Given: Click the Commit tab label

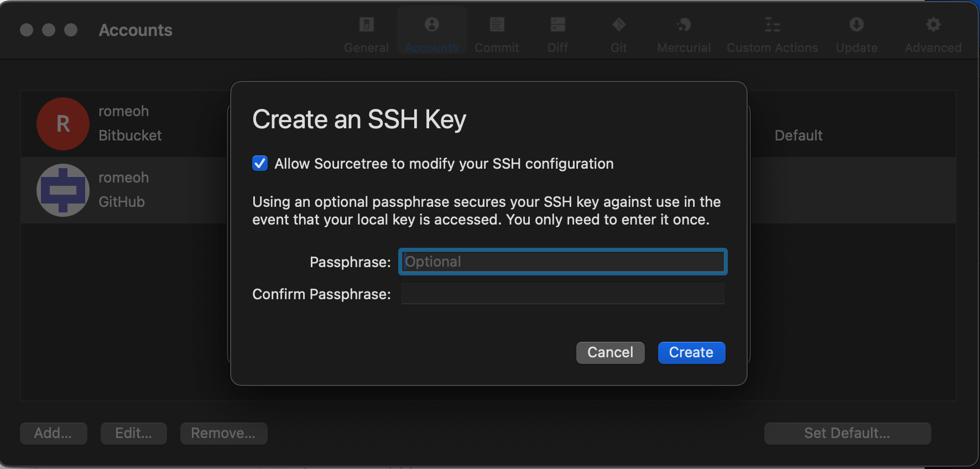Looking at the screenshot, I should [497, 48].
